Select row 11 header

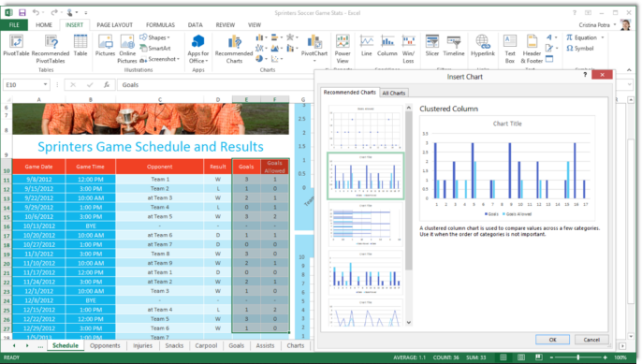coord(7,180)
